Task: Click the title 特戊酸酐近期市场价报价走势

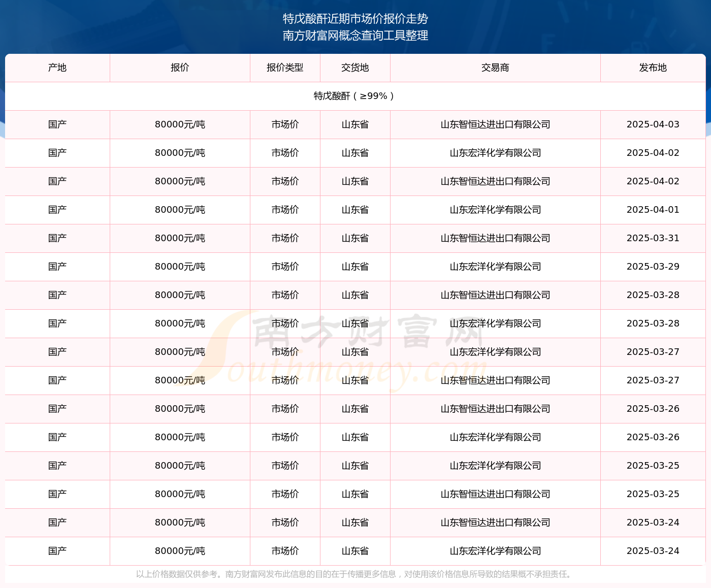Action: 355,19
